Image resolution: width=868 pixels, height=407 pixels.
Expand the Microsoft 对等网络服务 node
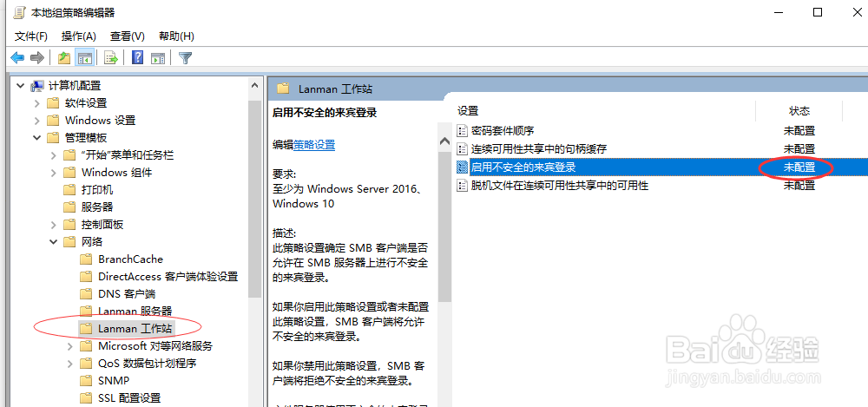pyautogui.click(x=69, y=346)
